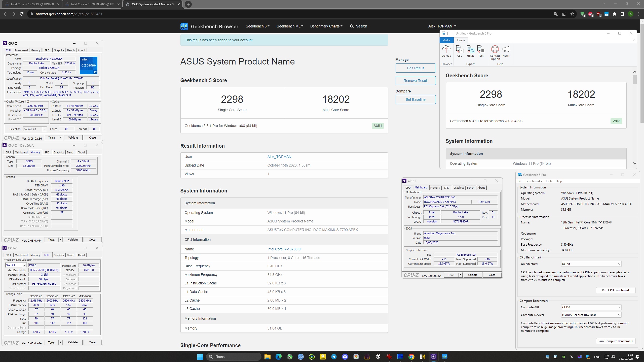Click the Geekbench Browser logo icon
Screen dimensions: 644x362
[184, 26]
